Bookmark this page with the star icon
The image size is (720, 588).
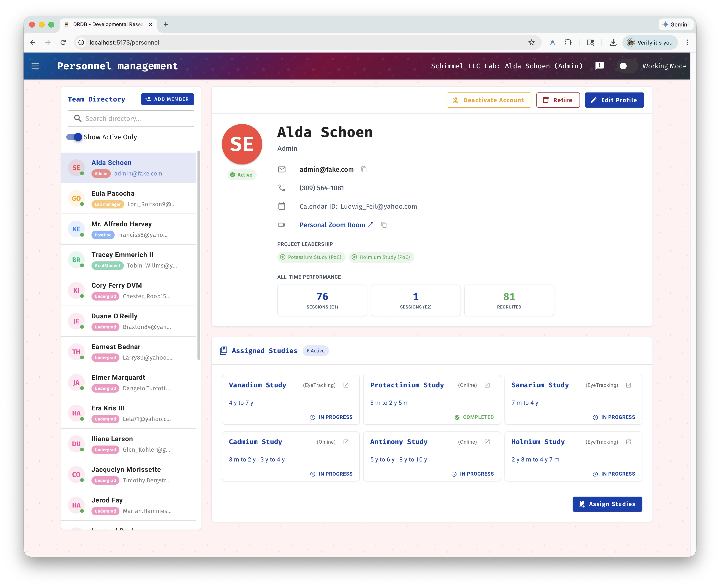[x=531, y=42]
